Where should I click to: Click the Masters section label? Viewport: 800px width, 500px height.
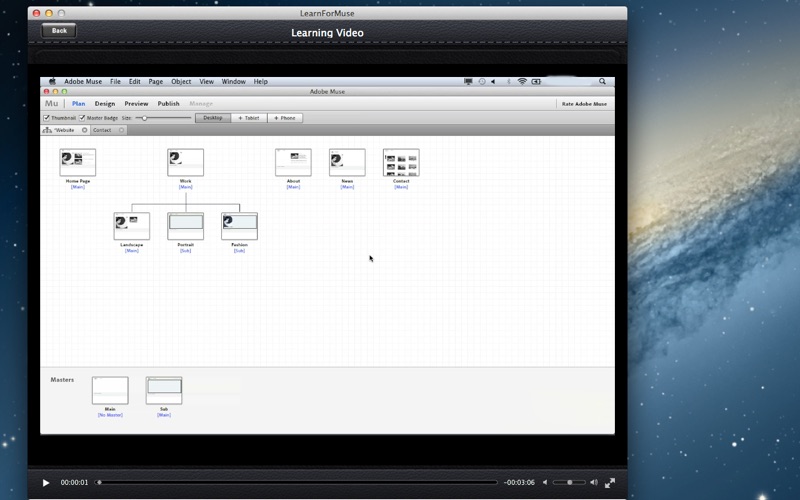pos(62,380)
